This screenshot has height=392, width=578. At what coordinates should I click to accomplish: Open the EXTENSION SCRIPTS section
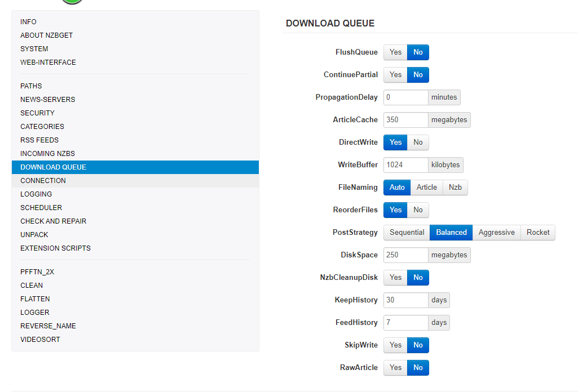point(55,248)
